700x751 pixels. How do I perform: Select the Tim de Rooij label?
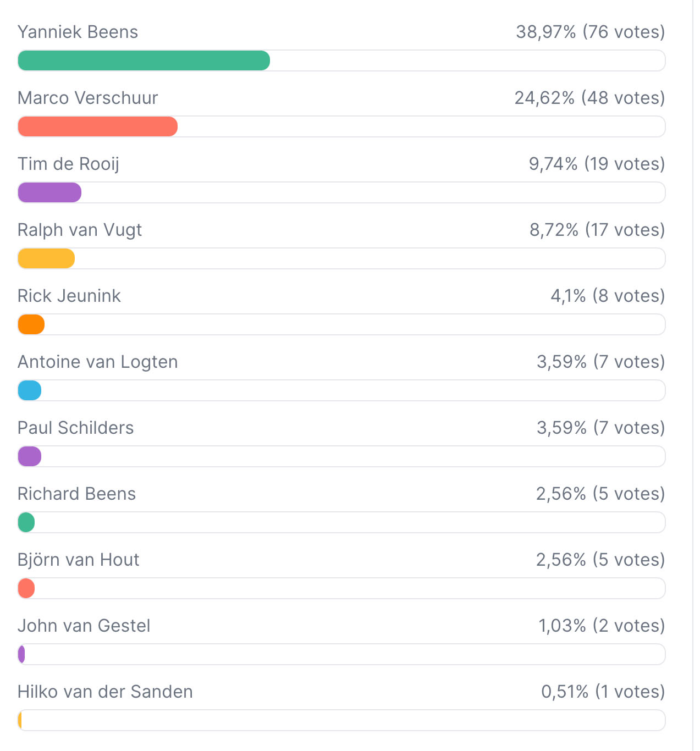coord(68,164)
